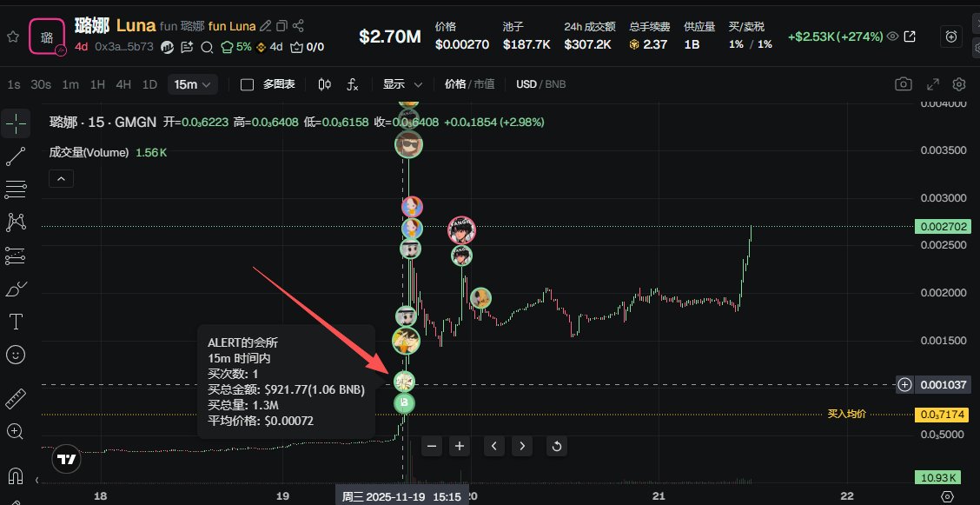Open the note/comment icon

click(187, 47)
